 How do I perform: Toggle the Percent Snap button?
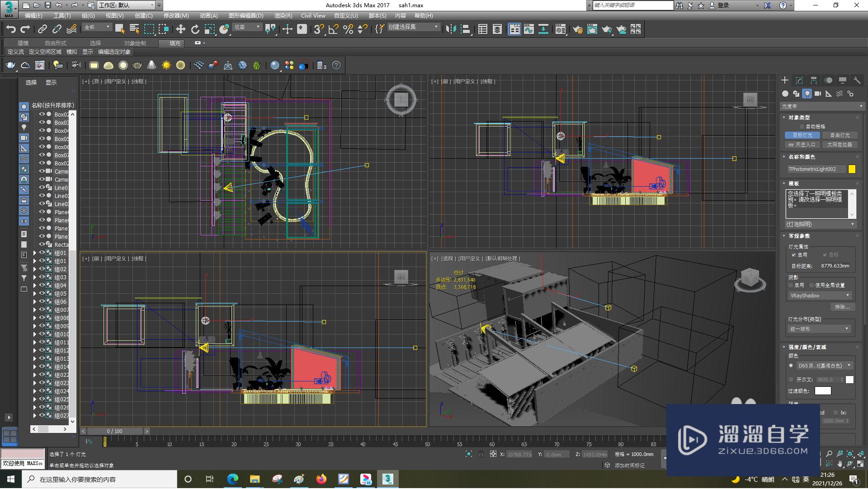click(x=348, y=29)
